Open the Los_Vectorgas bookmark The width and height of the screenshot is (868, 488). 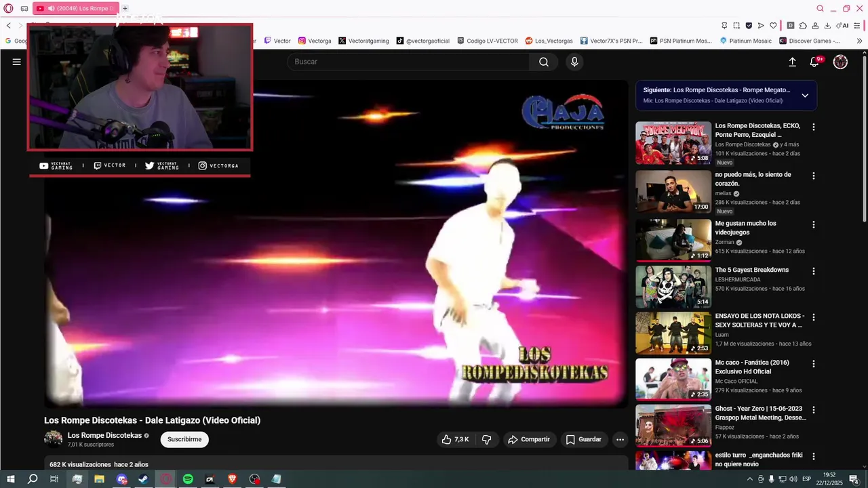[549, 41]
